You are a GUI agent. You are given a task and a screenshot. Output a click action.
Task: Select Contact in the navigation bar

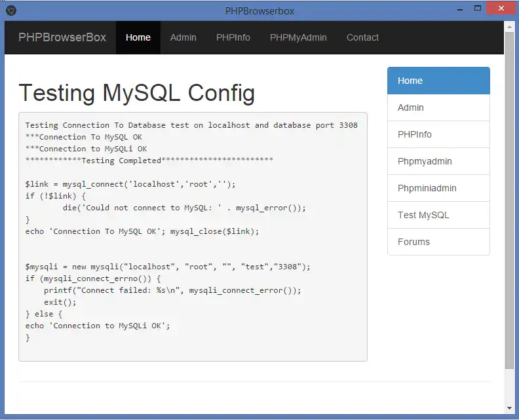tap(362, 37)
